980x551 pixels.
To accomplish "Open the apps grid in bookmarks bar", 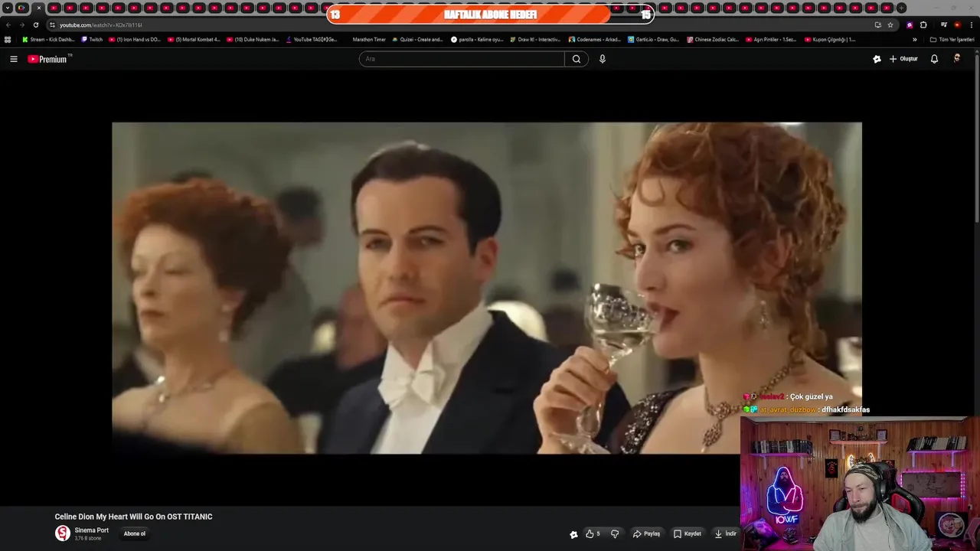I will 8,40.
